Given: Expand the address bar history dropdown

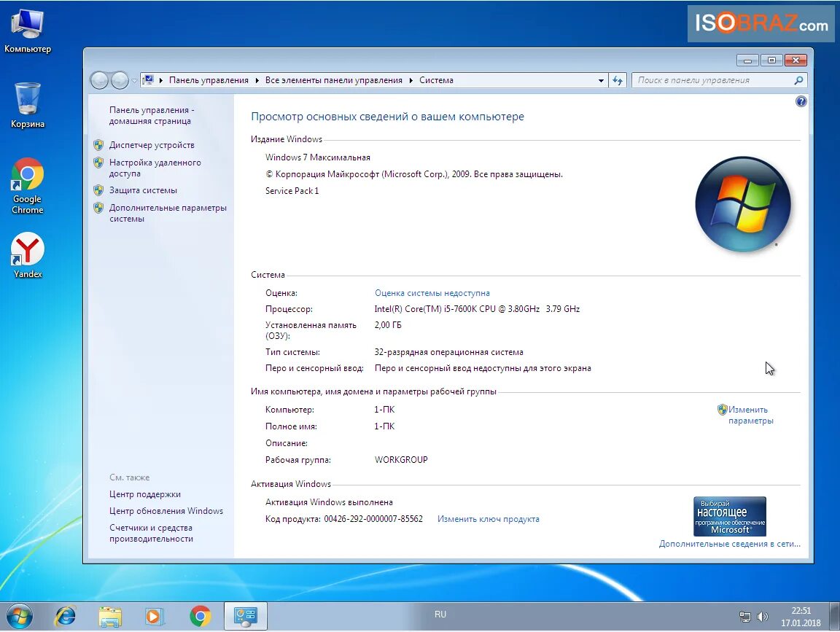Looking at the screenshot, I should [x=601, y=80].
